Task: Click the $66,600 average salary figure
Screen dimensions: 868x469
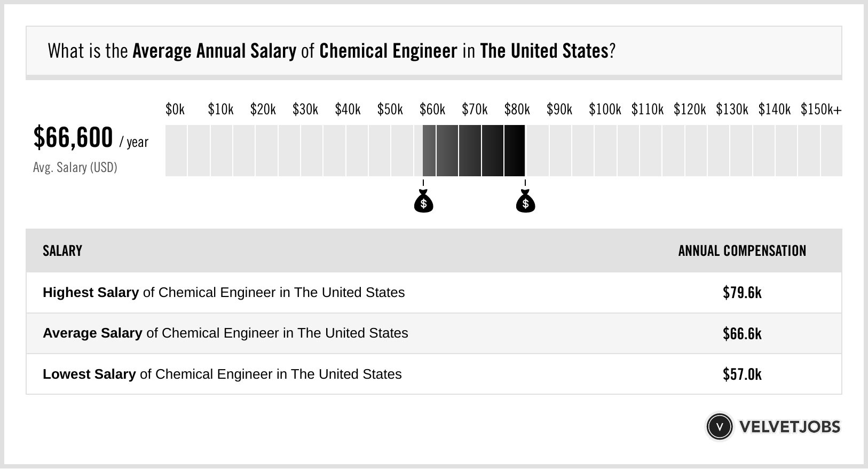Action: point(73,137)
